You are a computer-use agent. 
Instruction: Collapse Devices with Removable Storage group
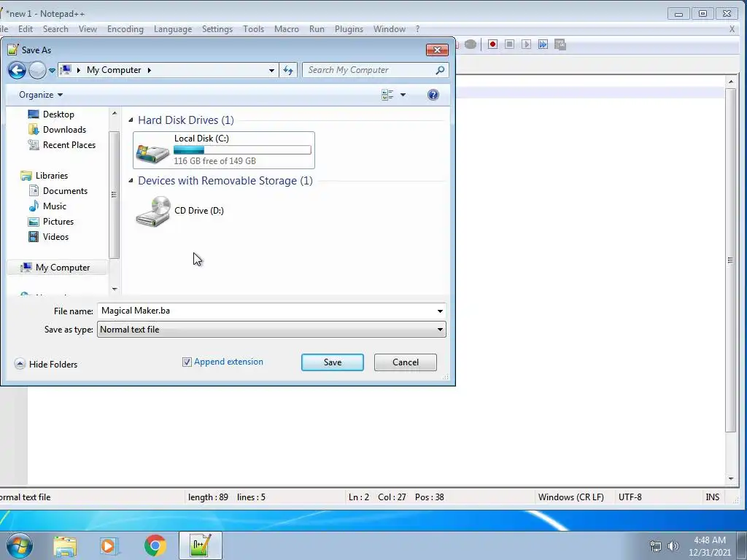pyautogui.click(x=131, y=181)
